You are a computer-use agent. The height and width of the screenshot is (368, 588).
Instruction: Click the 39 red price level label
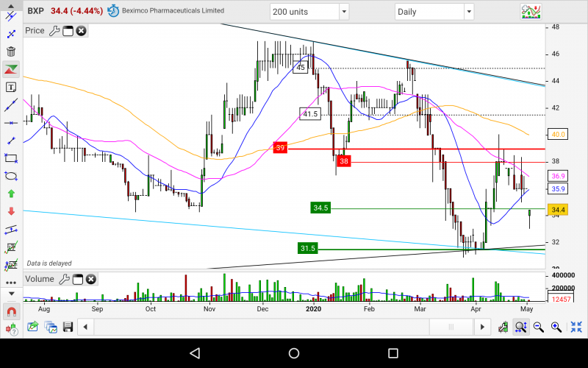point(280,147)
